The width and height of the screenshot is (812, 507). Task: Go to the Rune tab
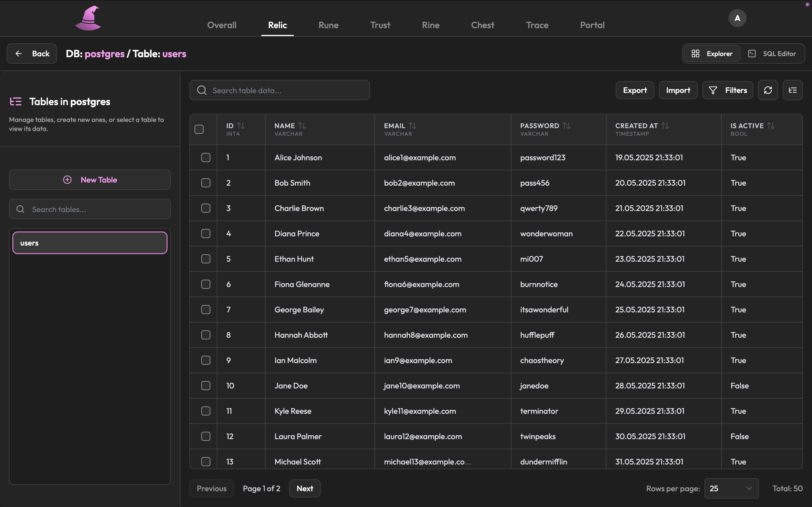[328, 25]
